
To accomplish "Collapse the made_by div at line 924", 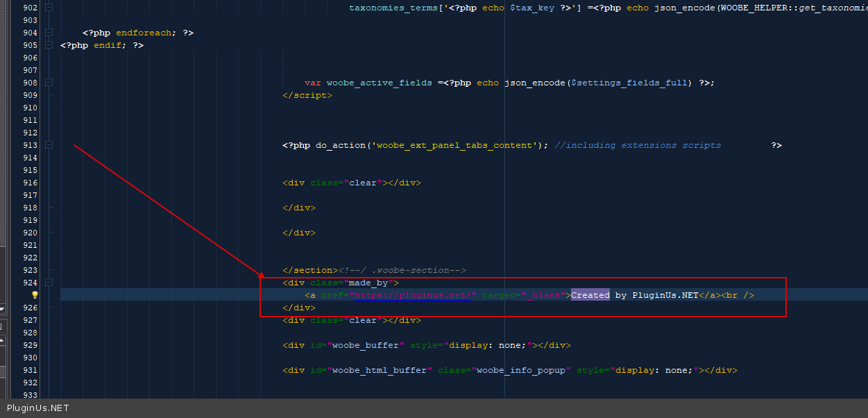I will pyautogui.click(x=49, y=283).
